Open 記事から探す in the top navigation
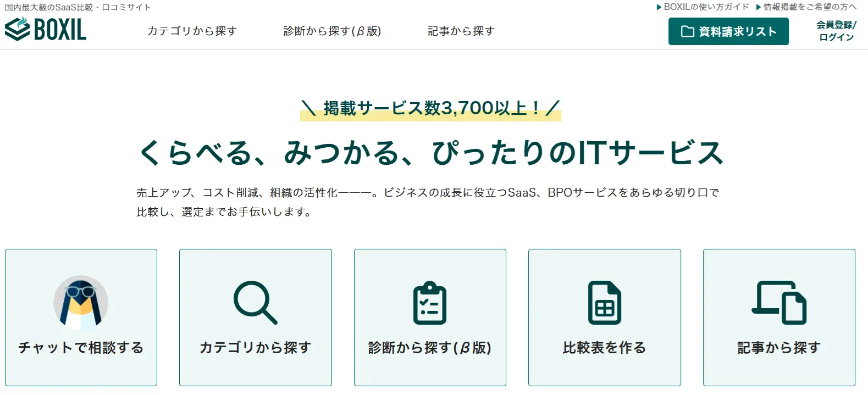 [x=461, y=31]
